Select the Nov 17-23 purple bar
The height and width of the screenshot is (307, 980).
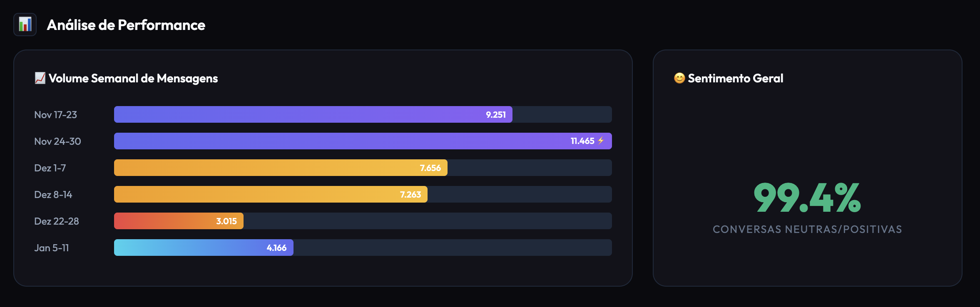tap(291, 114)
